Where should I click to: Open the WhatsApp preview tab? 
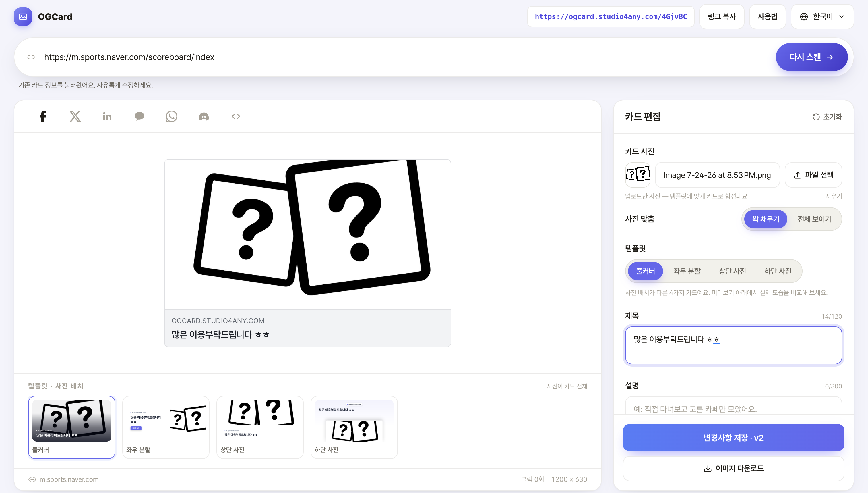pos(171,116)
